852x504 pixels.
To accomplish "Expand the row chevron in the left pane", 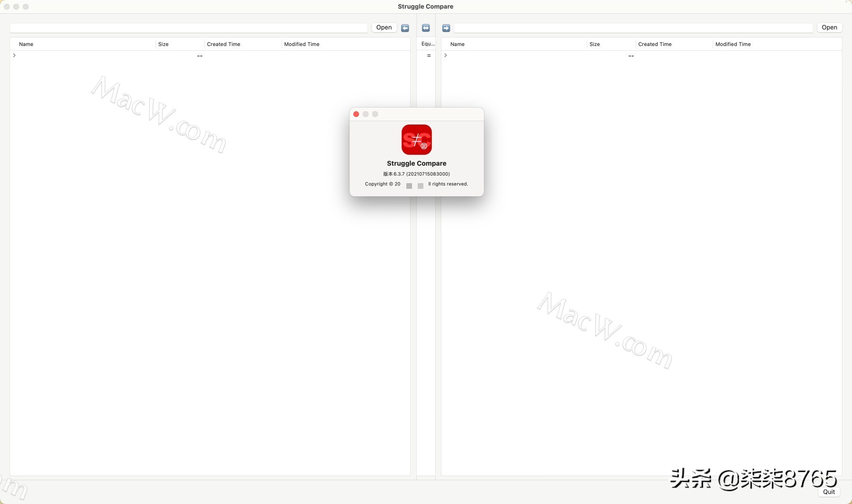I will tap(14, 55).
